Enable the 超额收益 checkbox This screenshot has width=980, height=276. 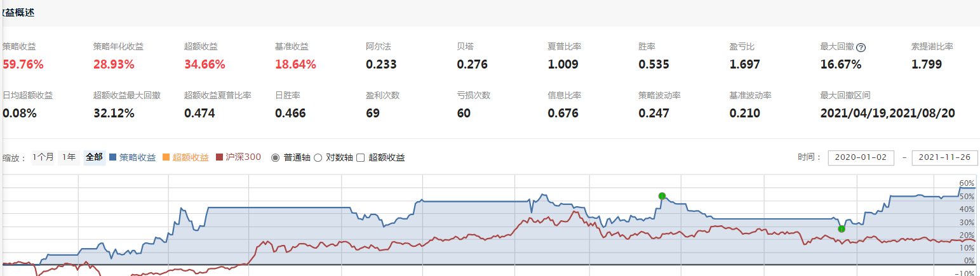(361, 157)
